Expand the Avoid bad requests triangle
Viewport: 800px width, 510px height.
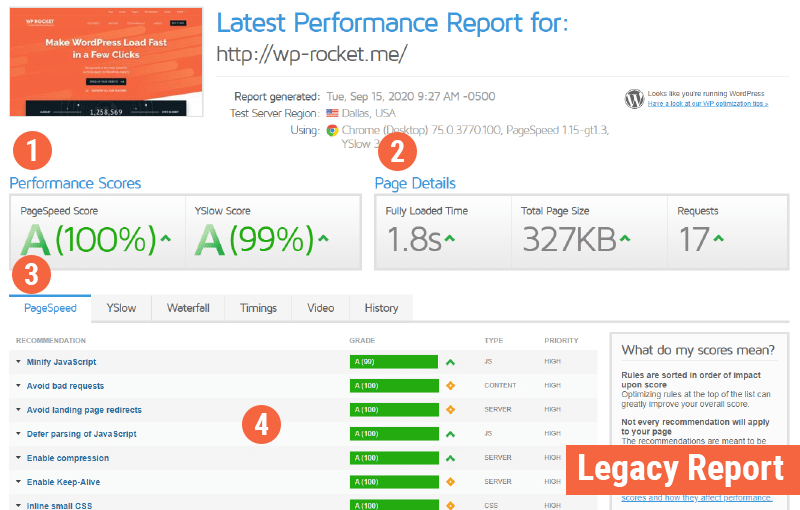[x=18, y=386]
